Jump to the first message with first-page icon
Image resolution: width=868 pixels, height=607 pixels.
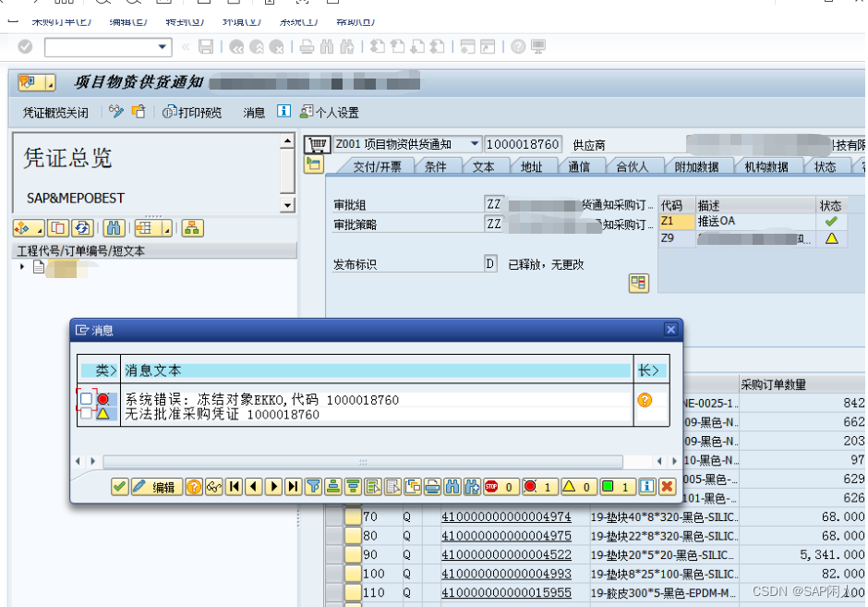(x=235, y=487)
